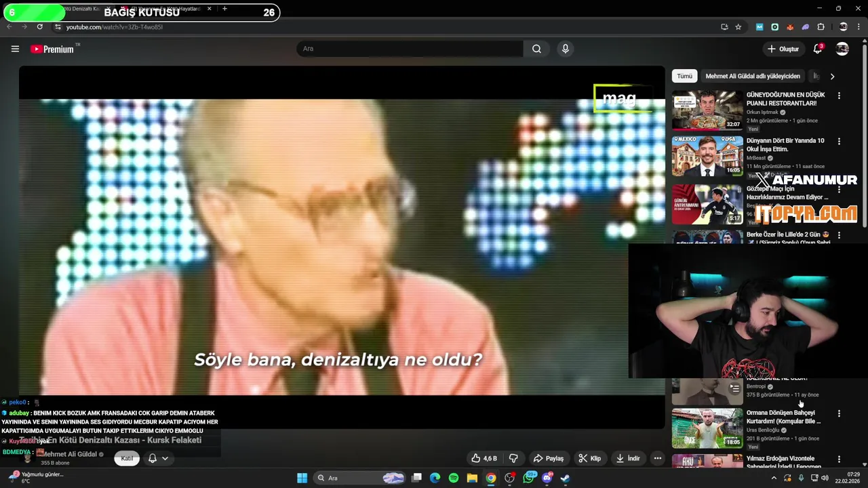
Task: Like the video showing 4,6 B
Action: click(x=484, y=458)
